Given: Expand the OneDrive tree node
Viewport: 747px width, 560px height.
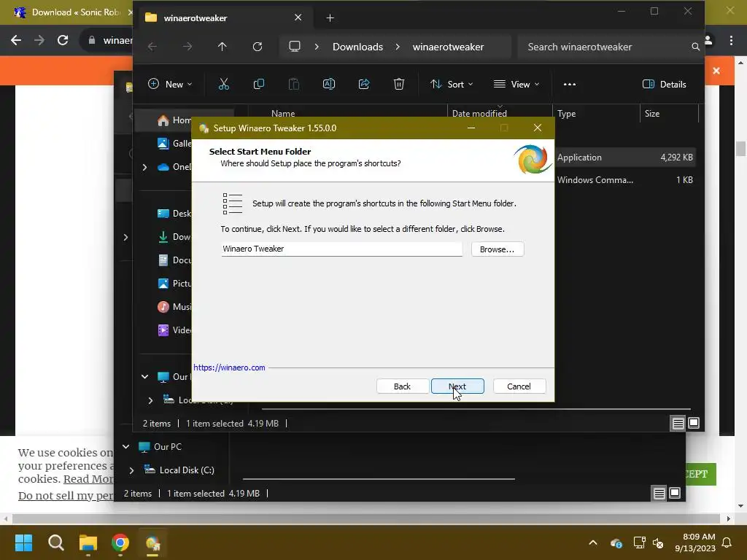Looking at the screenshot, I should pos(145,167).
